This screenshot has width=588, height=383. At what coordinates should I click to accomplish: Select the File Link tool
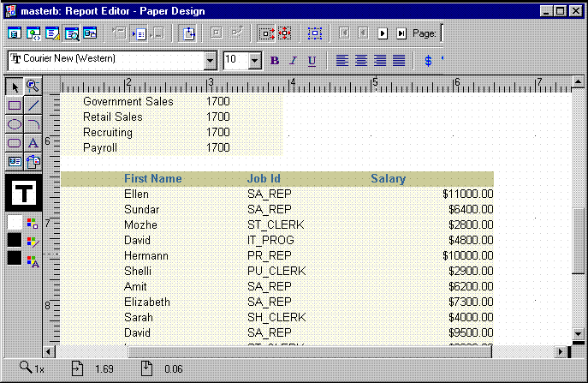33,162
